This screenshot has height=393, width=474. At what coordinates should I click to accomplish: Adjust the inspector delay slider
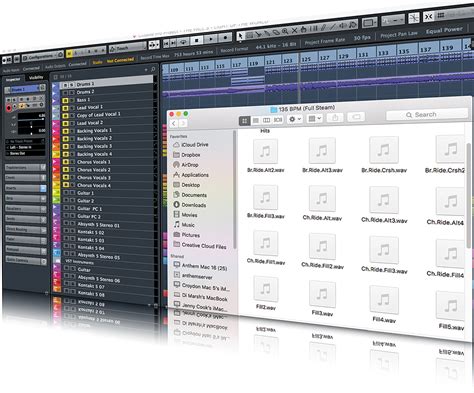point(32,131)
